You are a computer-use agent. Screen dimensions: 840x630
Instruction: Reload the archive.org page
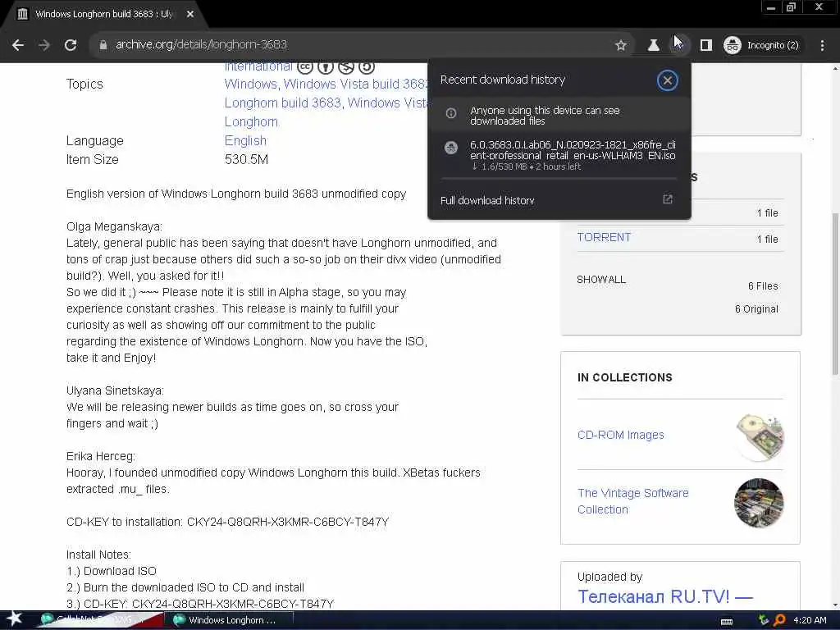(x=71, y=45)
